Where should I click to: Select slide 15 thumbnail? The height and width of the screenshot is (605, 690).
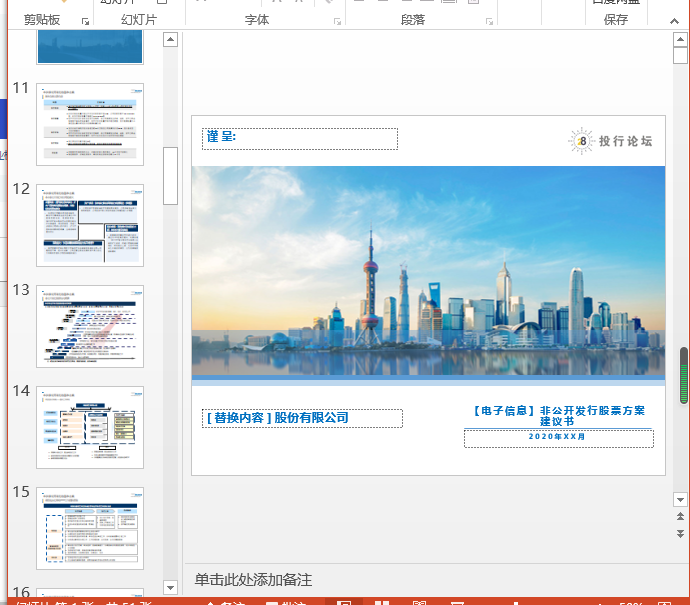(90, 528)
